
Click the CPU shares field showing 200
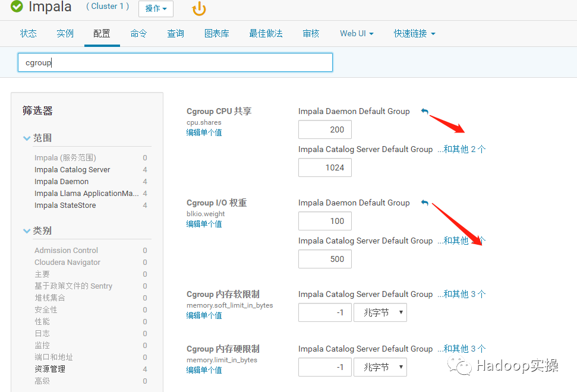(x=325, y=129)
